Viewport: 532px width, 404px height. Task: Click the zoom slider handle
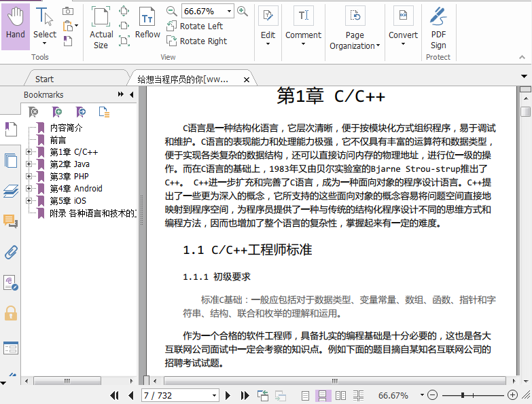(x=463, y=395)
